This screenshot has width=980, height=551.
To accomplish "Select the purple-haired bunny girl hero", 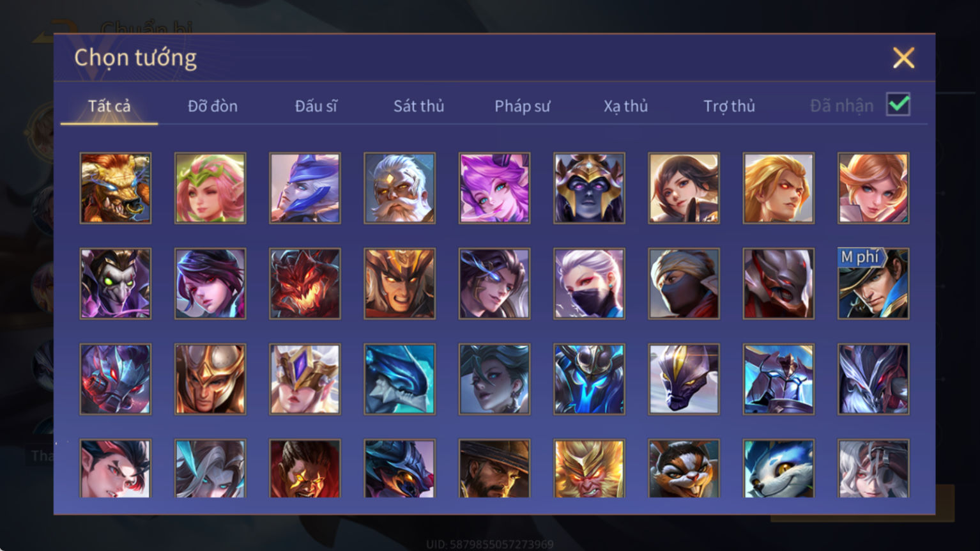I will (x=494, y=188).
